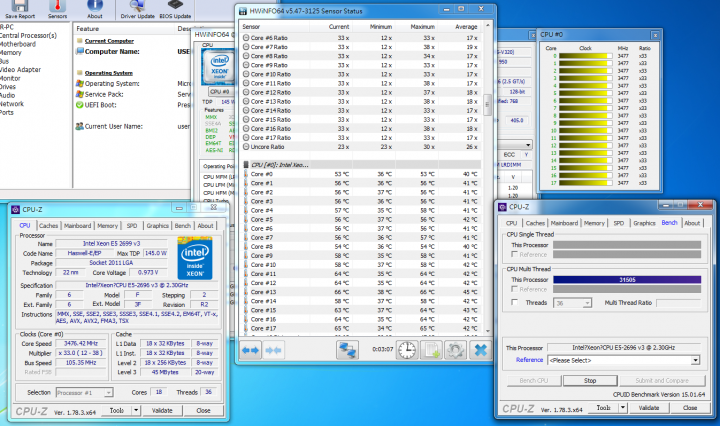The height and width of the screenshot is (426, 720).
Task: Enable Reference checkbox under CPU Single Thread
Action: point(514,254)
